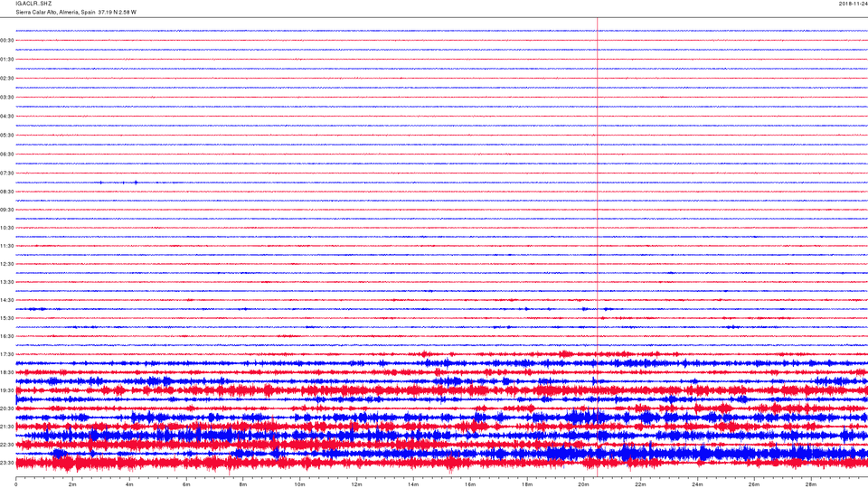
Task: Click the 2018-11-24 date label
Action: (853, 4)
